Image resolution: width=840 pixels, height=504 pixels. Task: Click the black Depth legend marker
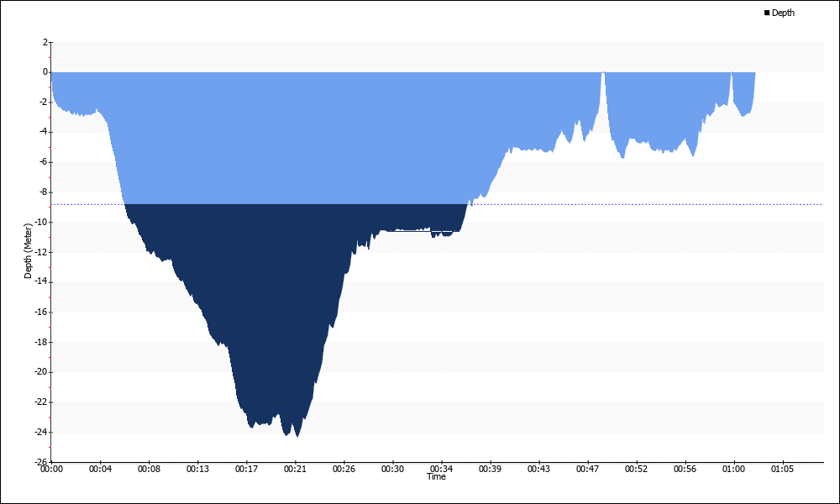click(x=767, y=13)
